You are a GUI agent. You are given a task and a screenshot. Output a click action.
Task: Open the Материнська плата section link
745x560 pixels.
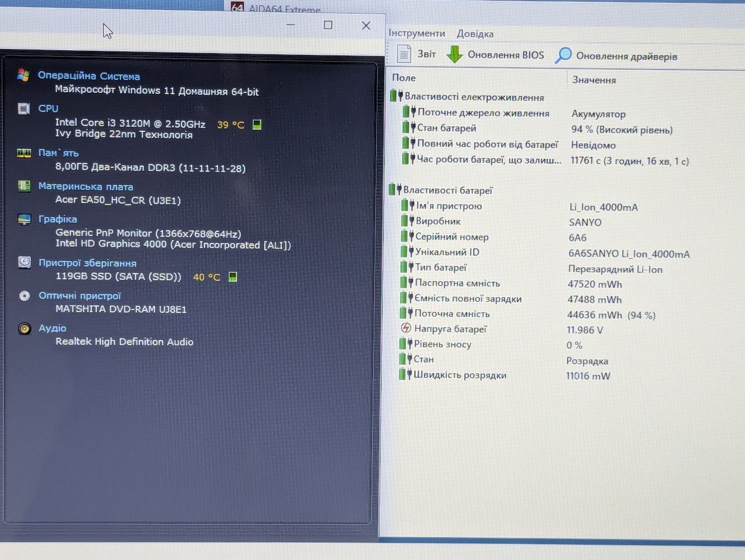(86, 187)
